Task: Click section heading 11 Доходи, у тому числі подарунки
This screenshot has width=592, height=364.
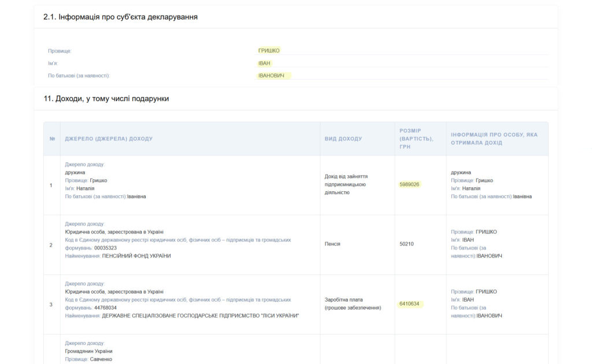Action: [106, 99]
